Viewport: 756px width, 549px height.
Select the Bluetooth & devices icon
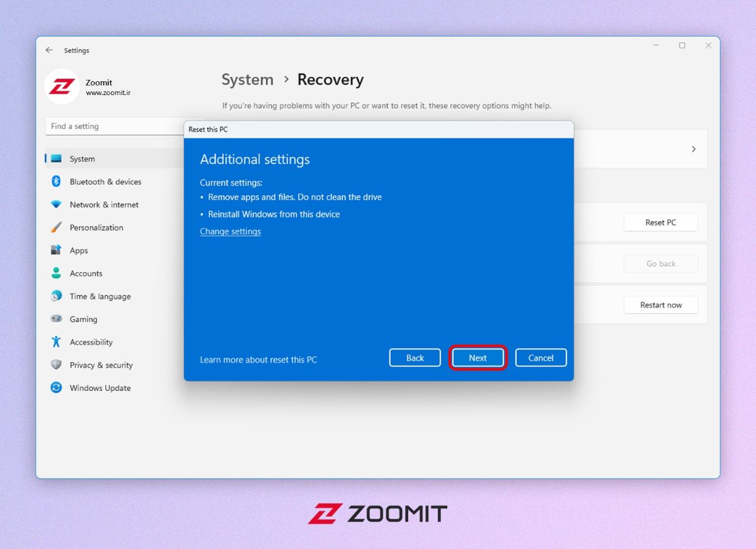point(56,181)
